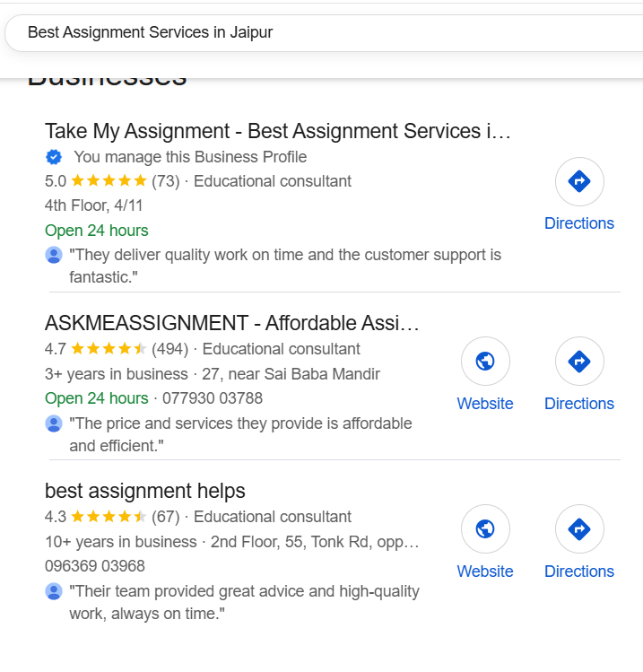Open Website globe icon for ASKMEASSIGNMENT
Image resolution: width=643 pixels, height=672 pixels.
(485, 362)
